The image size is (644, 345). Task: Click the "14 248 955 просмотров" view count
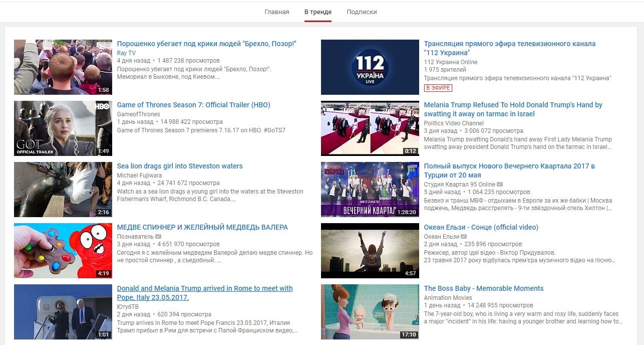[x=500, y=305]
